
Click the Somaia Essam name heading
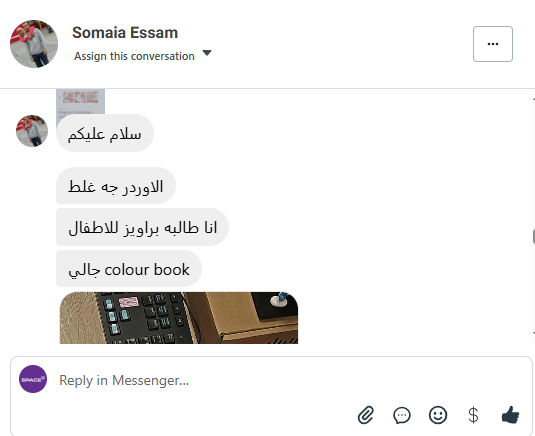click(x=125, y=33)
